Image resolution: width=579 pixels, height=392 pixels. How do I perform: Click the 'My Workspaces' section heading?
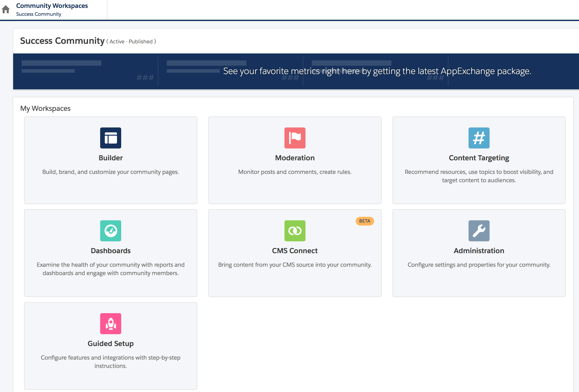(x=45, y=109)
